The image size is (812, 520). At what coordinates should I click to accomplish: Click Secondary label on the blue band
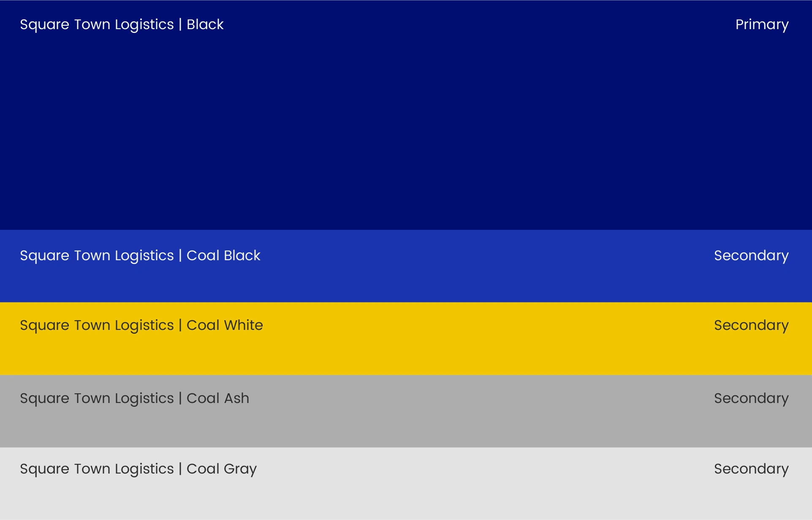coord(751,256)
